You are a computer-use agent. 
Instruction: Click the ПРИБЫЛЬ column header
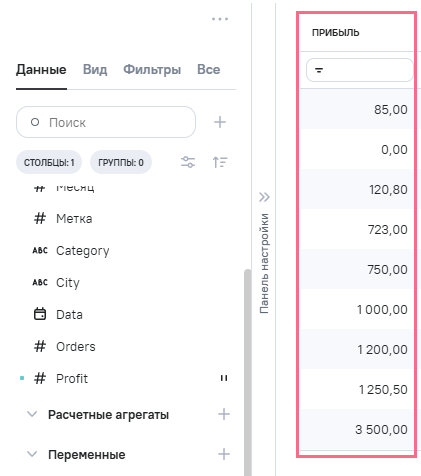(x=336, y=33)
